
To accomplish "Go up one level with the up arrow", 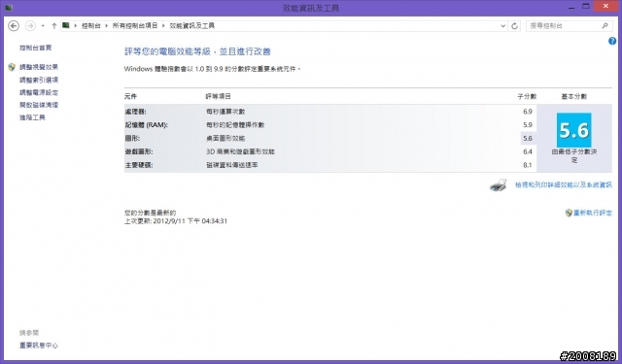I will (54, 26).
